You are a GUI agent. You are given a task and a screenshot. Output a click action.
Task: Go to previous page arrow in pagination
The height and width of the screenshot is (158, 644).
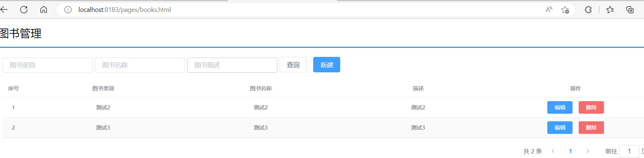coord(553,151)
